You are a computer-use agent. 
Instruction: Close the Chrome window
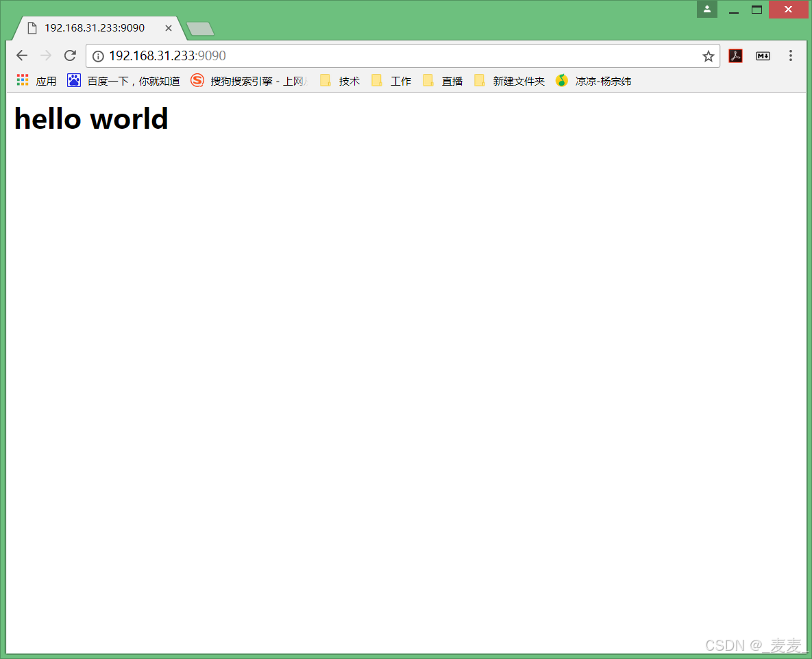[x=788, y=10]
